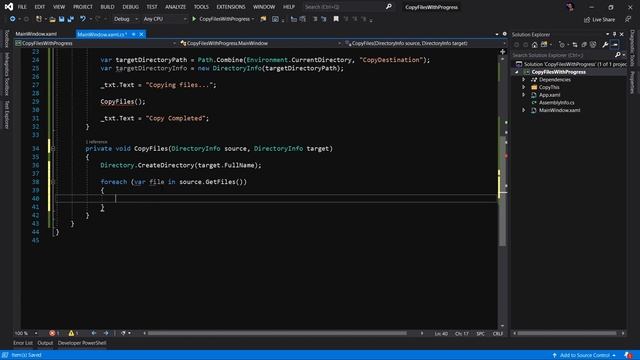Image resolution: width=640 pixels, height=360 pixels.
Task: Click the feedback icon beside Live Share
Action: [x=628, y=20]
